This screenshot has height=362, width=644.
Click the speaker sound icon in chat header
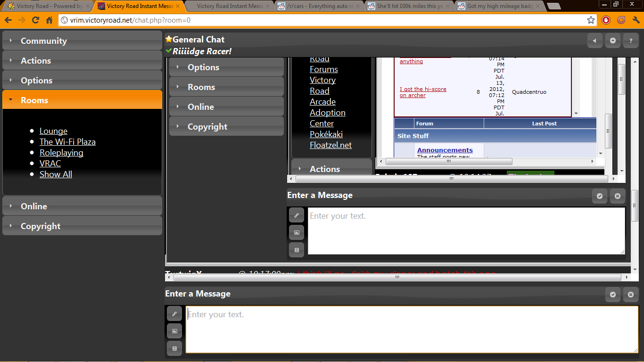594,41
